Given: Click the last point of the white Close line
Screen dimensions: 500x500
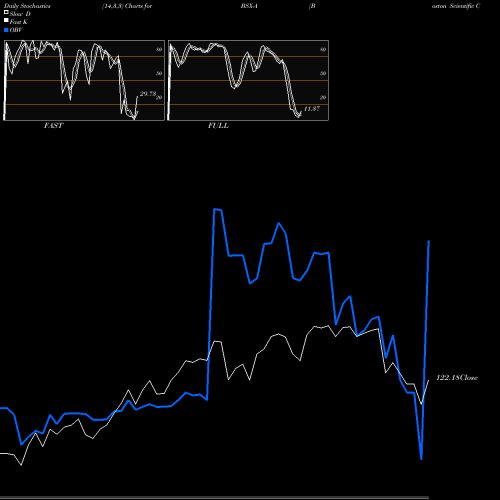Looking at the screenshot, I should (x=429, y=380).
